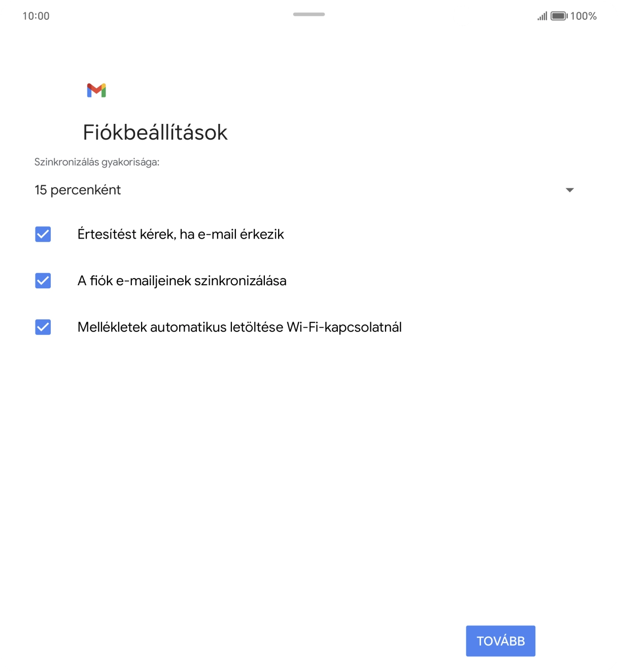The width and height of the screenshot is (618, 672).
Task: Click the Gmail logo icon
Action: (x=96, y=90)
